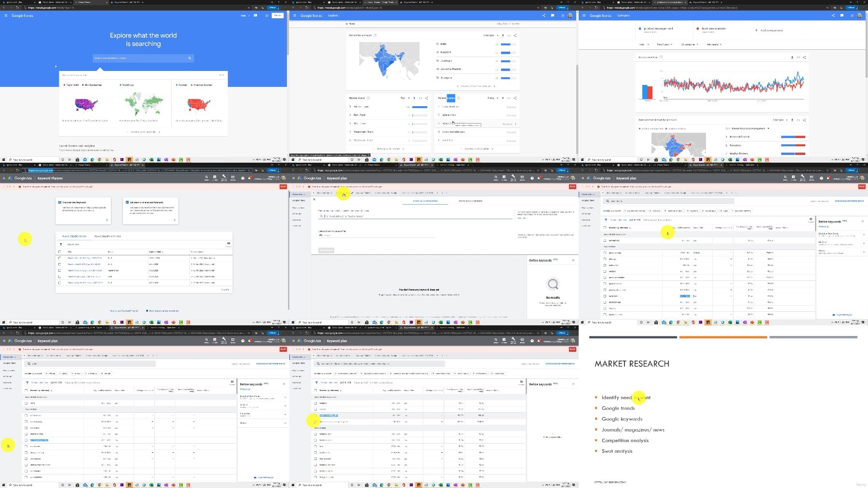Open the Google apps grid on the Trends home page
The image size is (868, 488).
click(x=267, y=15)
